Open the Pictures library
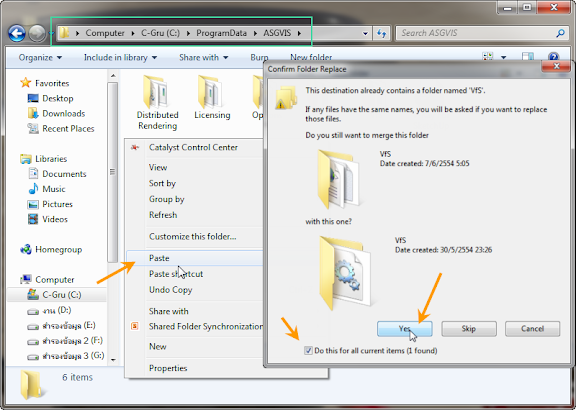 (57, 204)
